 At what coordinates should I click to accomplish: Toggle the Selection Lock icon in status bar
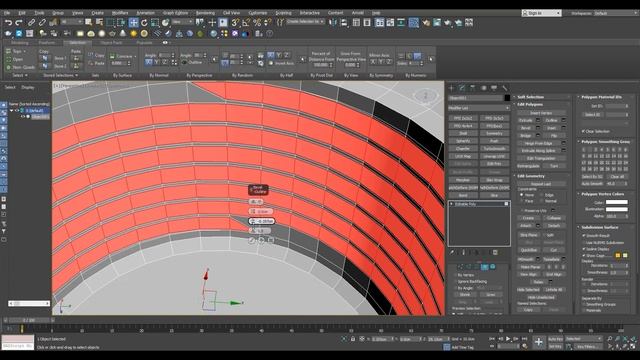353,339
